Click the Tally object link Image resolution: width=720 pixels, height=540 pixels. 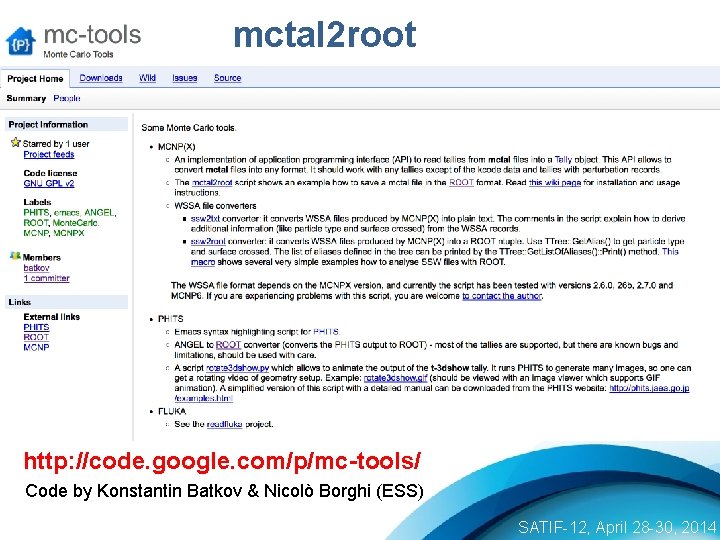[563, 159]
